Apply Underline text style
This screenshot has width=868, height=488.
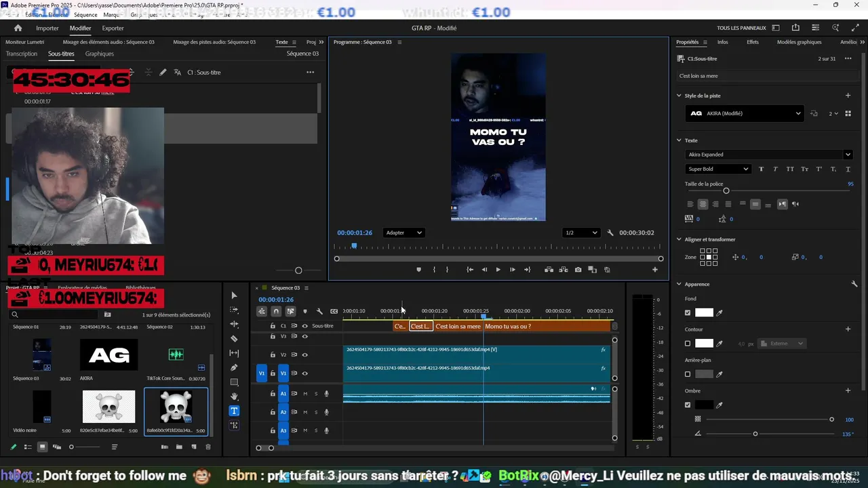(848, 169)
